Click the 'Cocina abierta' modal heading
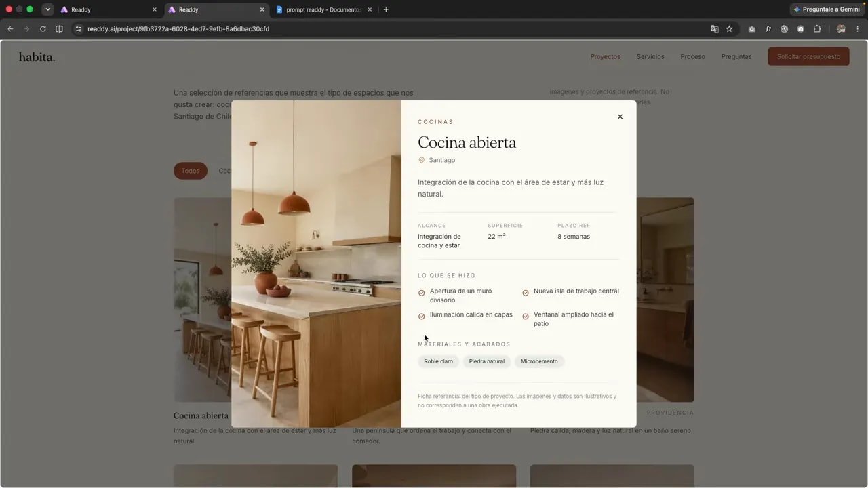 467,142
